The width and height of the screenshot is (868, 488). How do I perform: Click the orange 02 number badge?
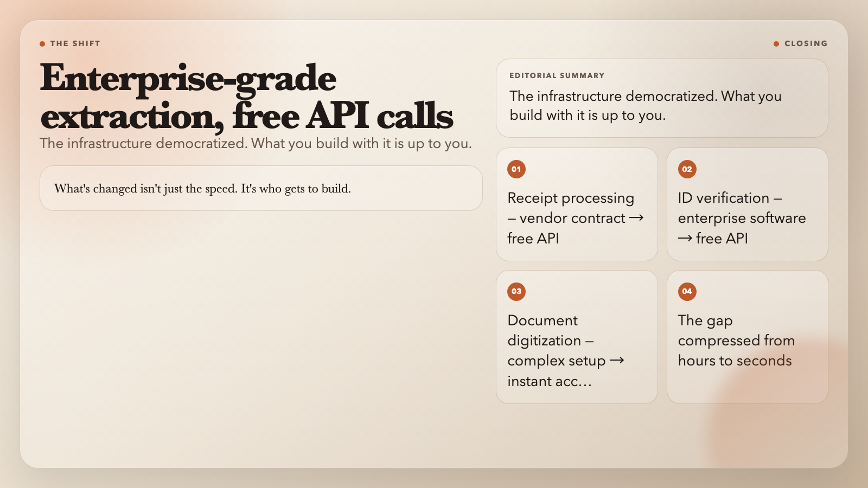point(687,169)
